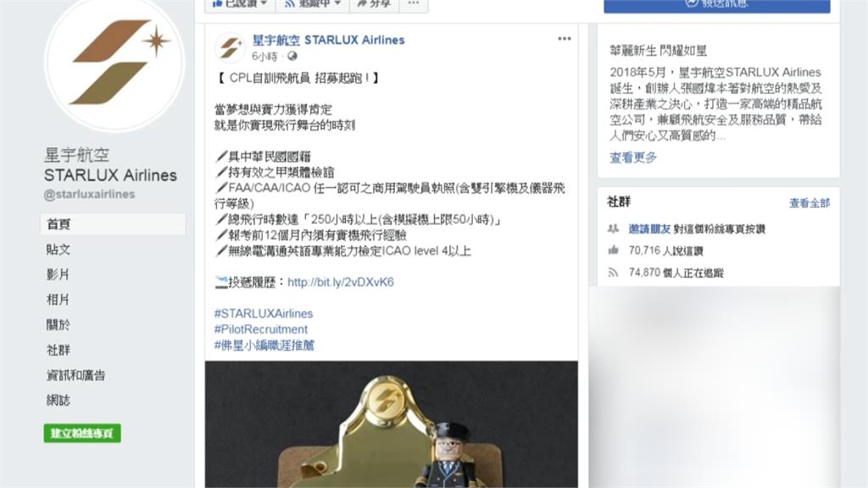
Task: Click the small STARLUX avatar on post
Action: tap(230, 47)
